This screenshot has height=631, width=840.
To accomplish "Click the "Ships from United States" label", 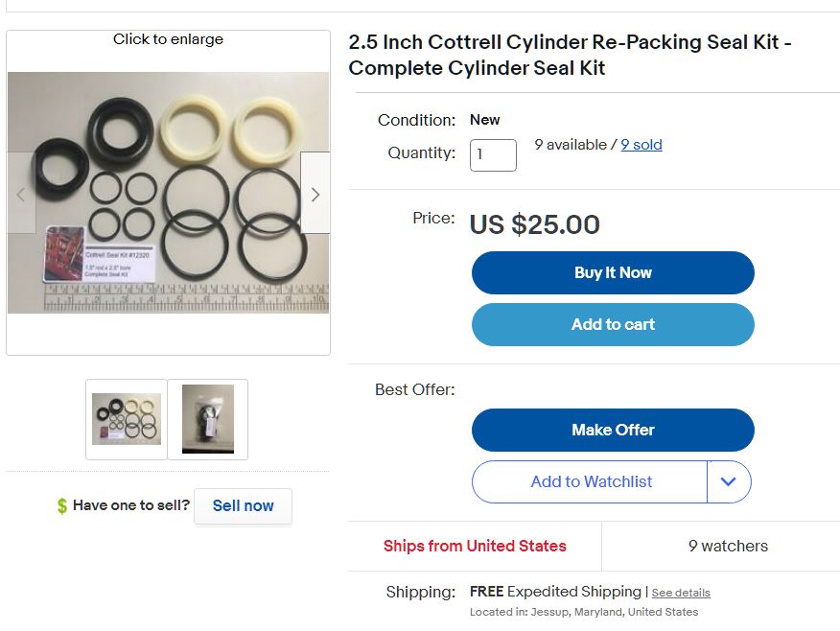I will click(x=475, y=547).
